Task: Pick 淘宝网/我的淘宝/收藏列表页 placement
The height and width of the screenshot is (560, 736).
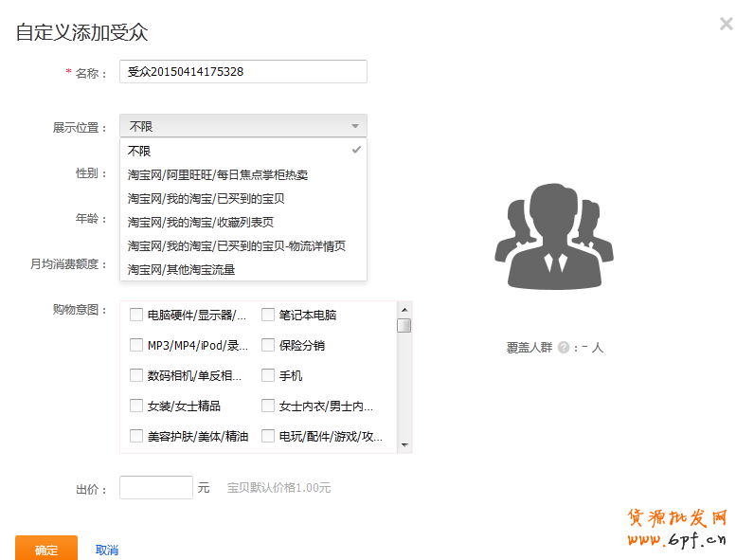Action: click(200, 222)
